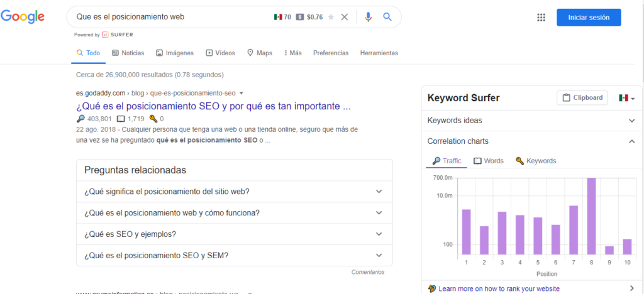Viewport: 644px width, 294px height.
Task: Expand '¿Qué es el posicionamiento SEO y SEM?'
Action: (234, 256)
